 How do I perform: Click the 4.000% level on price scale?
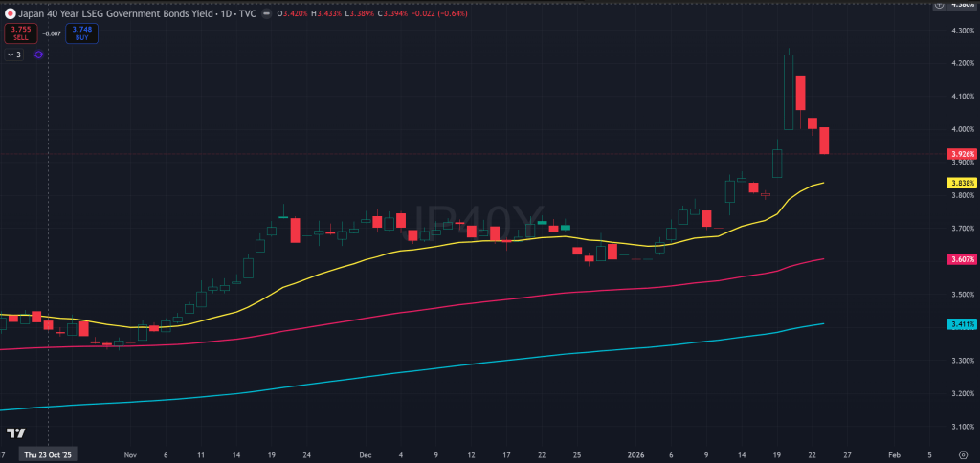(960, 129)
